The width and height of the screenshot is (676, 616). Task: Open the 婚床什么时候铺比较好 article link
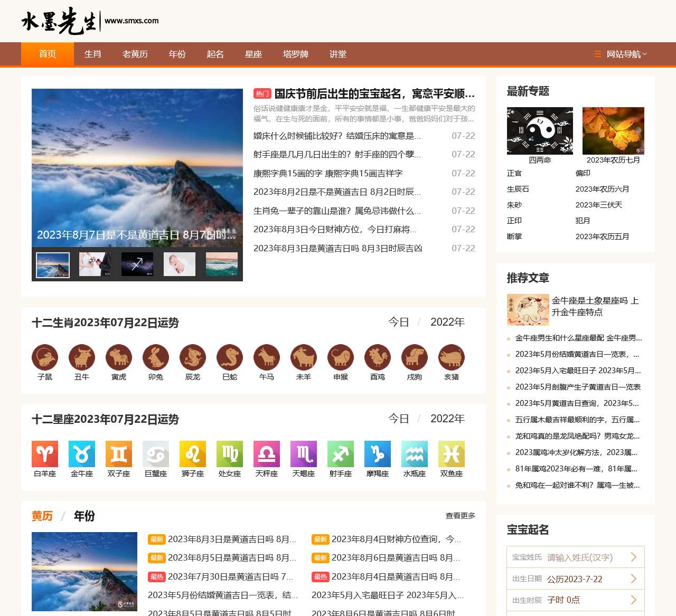point(337,136)
